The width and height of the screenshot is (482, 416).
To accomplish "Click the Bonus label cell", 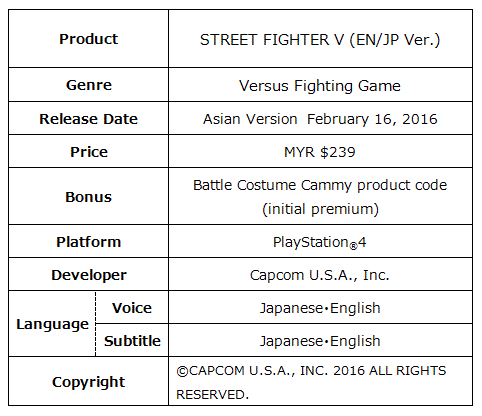I will [89, 196].
